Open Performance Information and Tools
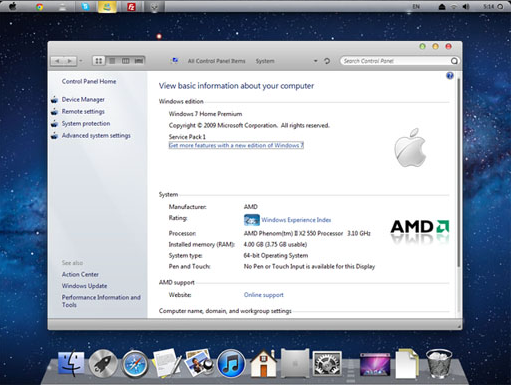 (101, 301)
